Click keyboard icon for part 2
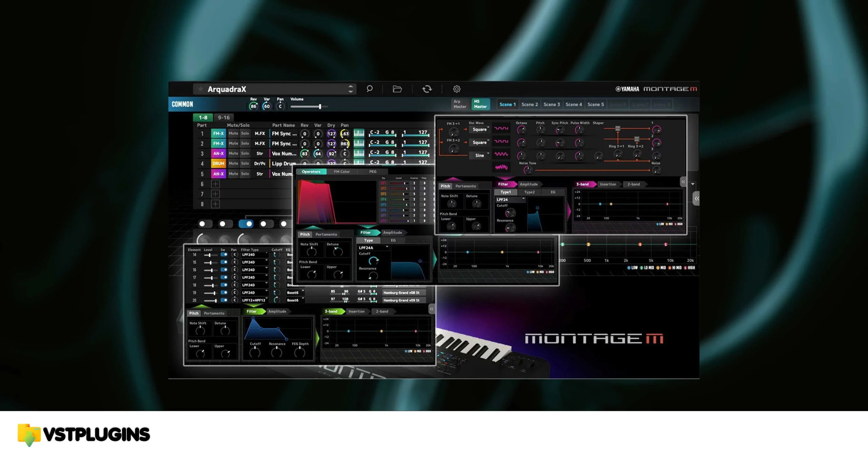This screenshot has width=868, height=460. tap(359, 143)
